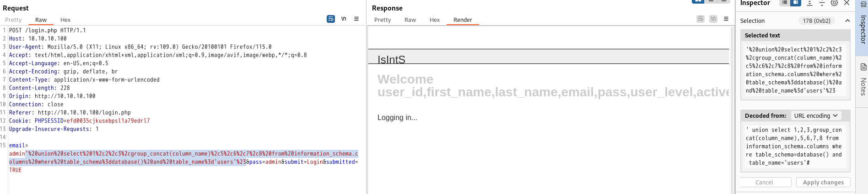
Task: Click the Selection length value 178 (0xb2)
Action: click(816, 21)
